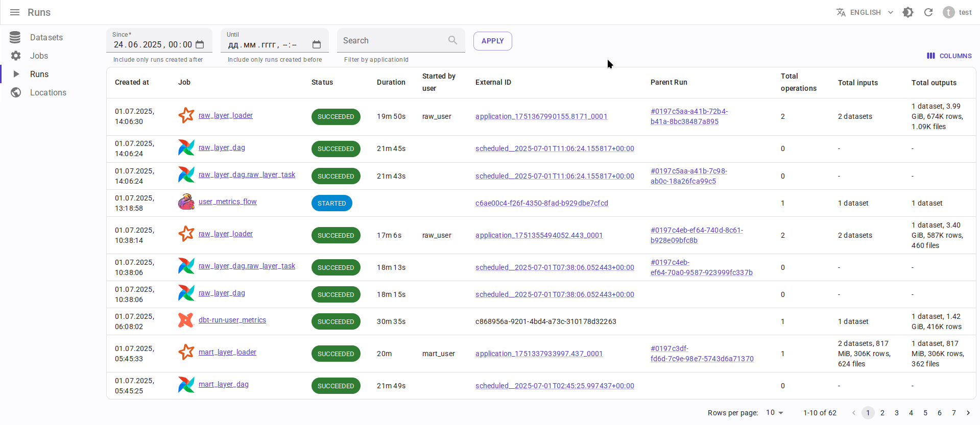Click the dbt icon beside dbt-run-user_metrics

coord(186,320)
